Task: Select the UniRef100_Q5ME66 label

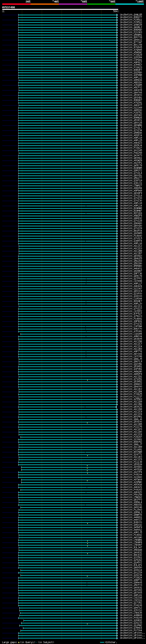Action: (x=131, y=133)
